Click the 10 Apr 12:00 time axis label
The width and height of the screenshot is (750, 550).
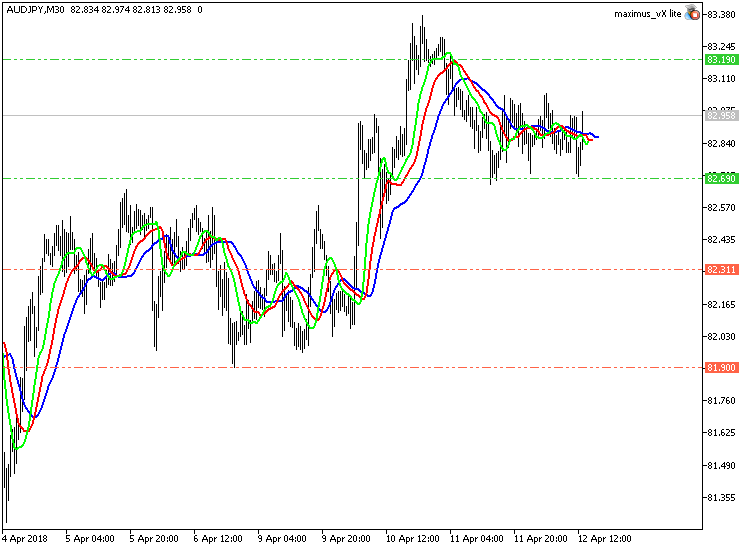[412, 539]
